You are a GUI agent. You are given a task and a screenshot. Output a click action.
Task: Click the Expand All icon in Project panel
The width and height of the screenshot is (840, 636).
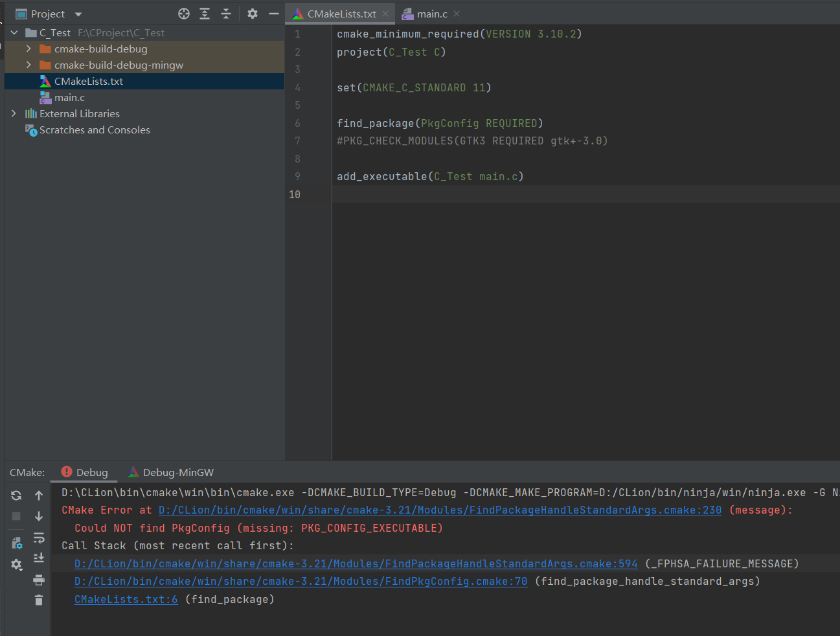205,14
